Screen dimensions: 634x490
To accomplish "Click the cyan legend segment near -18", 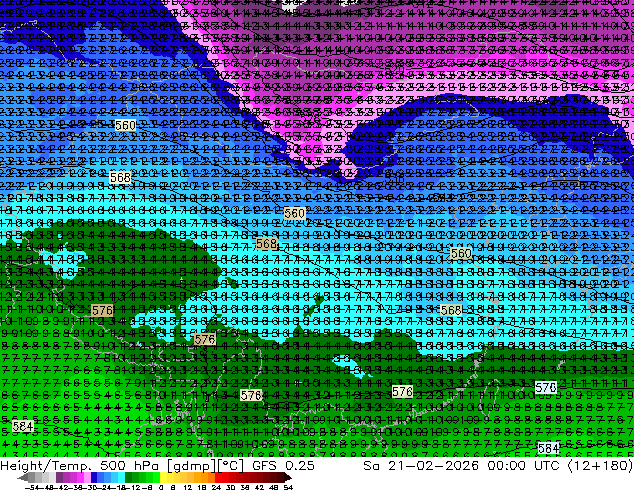I will tap(121, 477).
